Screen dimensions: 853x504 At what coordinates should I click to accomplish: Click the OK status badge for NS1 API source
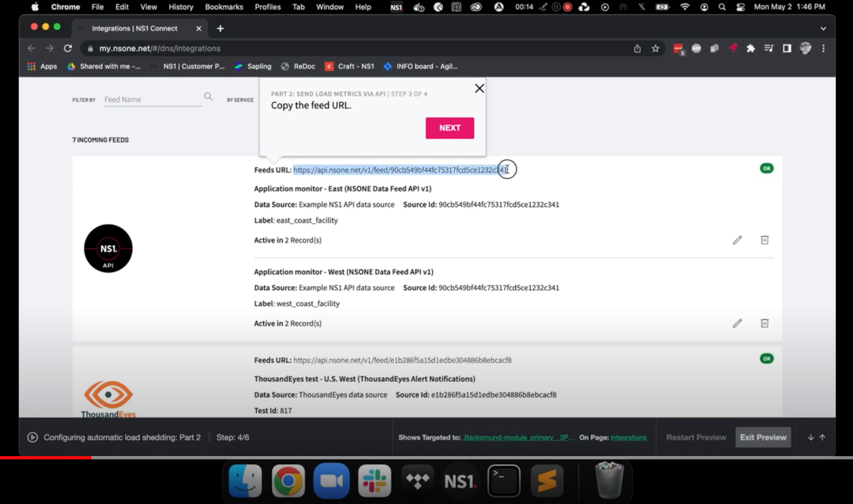(766, 169)
